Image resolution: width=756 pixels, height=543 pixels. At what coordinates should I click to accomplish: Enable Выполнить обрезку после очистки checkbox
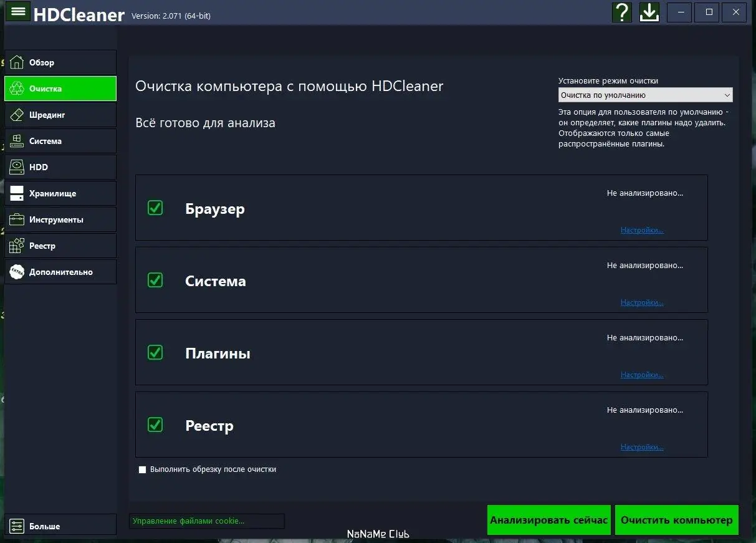pyautogui.click(x=142, y=469)
